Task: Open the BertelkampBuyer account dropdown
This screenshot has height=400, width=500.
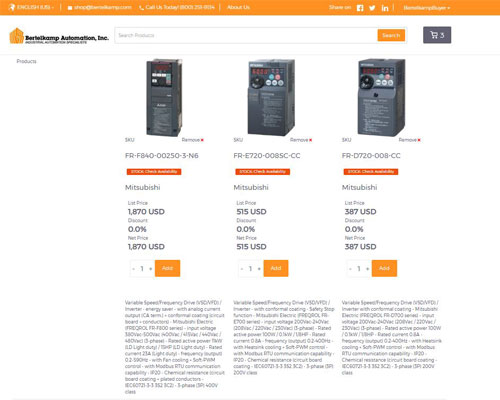Action: (x=427, y=7)
